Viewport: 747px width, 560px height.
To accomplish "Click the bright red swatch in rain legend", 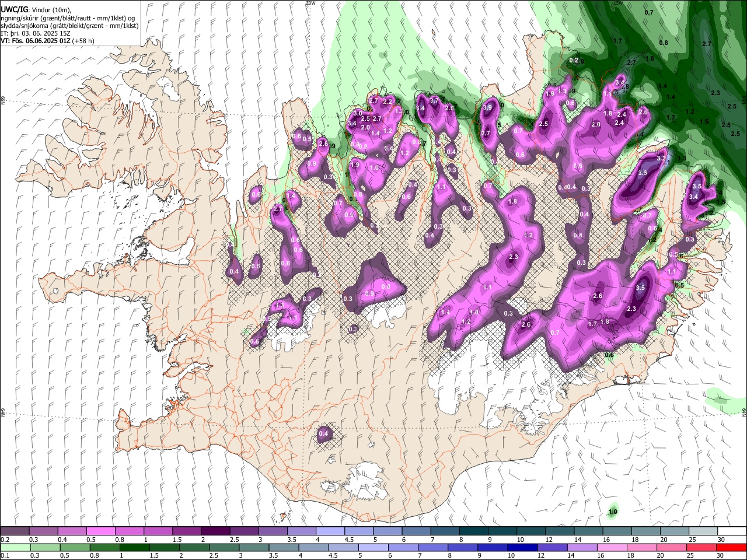I will [x=732, y=547].
